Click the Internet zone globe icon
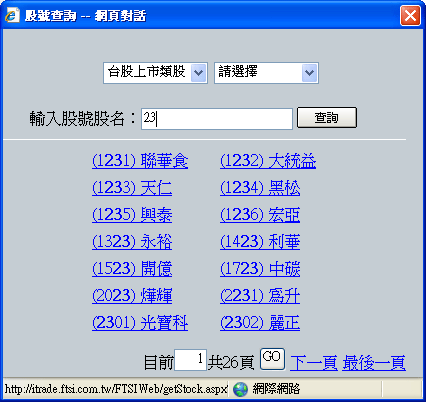Image resolution: width=426 pixels, height=402 pixels. (240, 389)
